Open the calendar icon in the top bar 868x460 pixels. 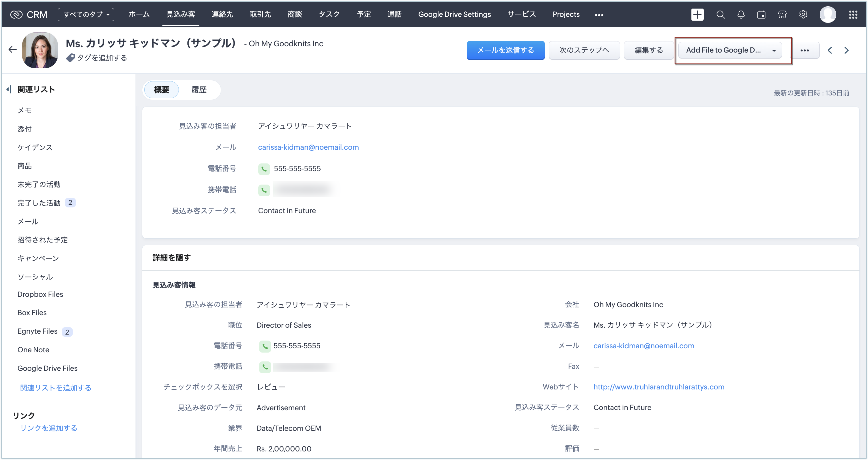(761, 15)
